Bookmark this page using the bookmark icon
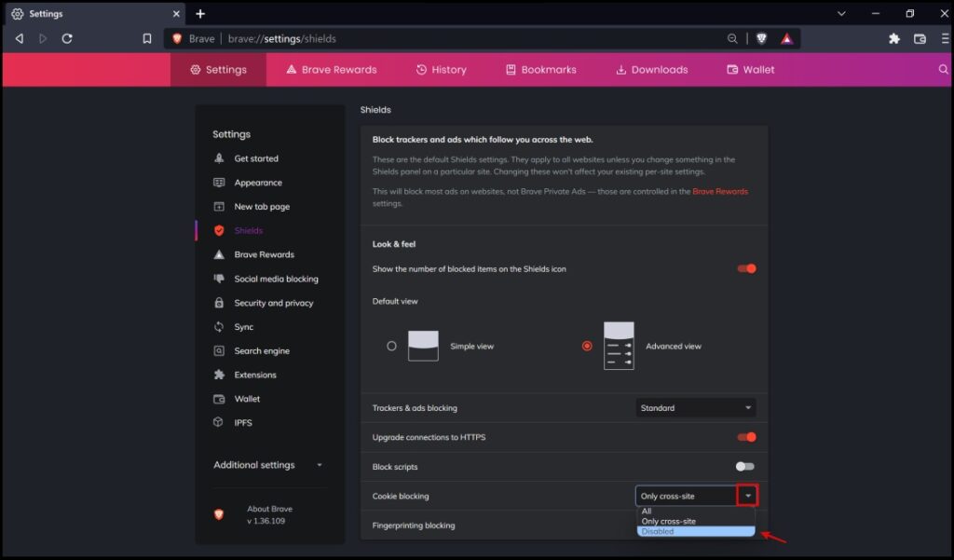The image size is (954, 560). click(x=146, y=38)
